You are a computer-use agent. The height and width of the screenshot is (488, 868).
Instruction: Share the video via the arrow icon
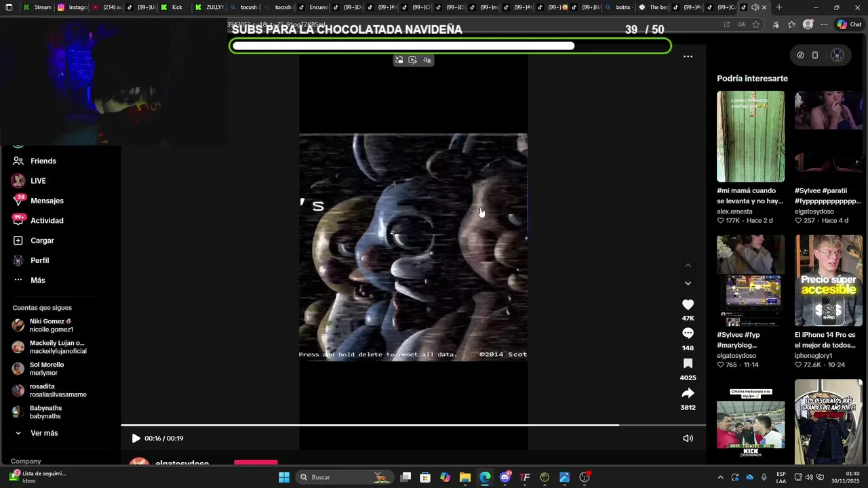[x=688, y=393]
